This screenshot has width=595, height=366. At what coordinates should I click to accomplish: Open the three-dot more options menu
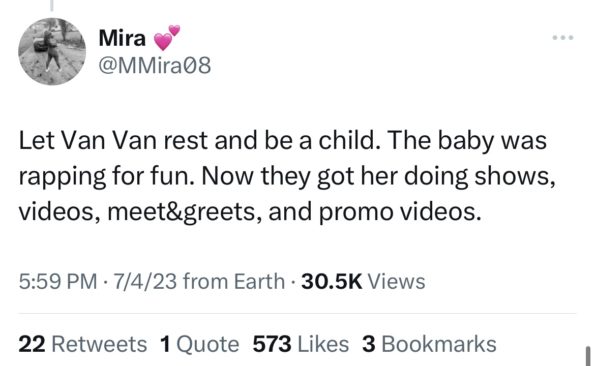(x=563, y=38)
